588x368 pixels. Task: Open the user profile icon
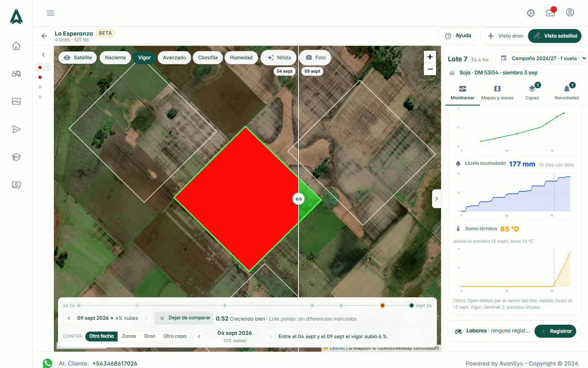[x=570, y=12]
